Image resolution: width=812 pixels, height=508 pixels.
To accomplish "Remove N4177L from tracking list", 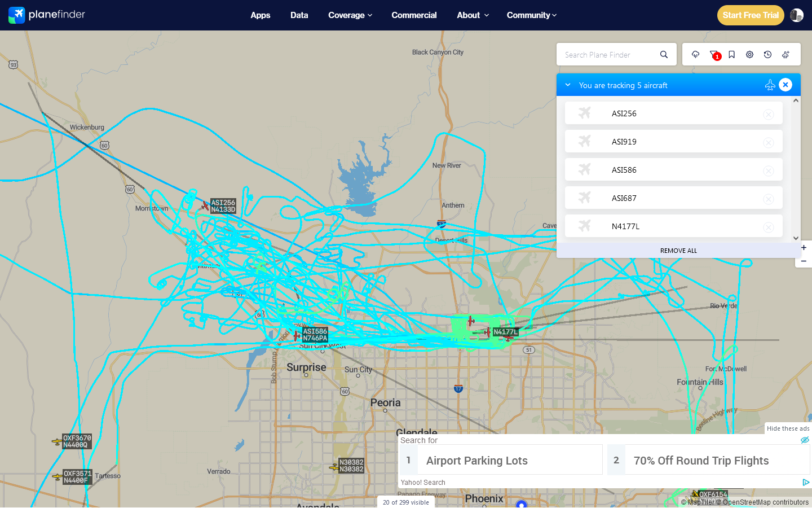I will coord(768,227).
